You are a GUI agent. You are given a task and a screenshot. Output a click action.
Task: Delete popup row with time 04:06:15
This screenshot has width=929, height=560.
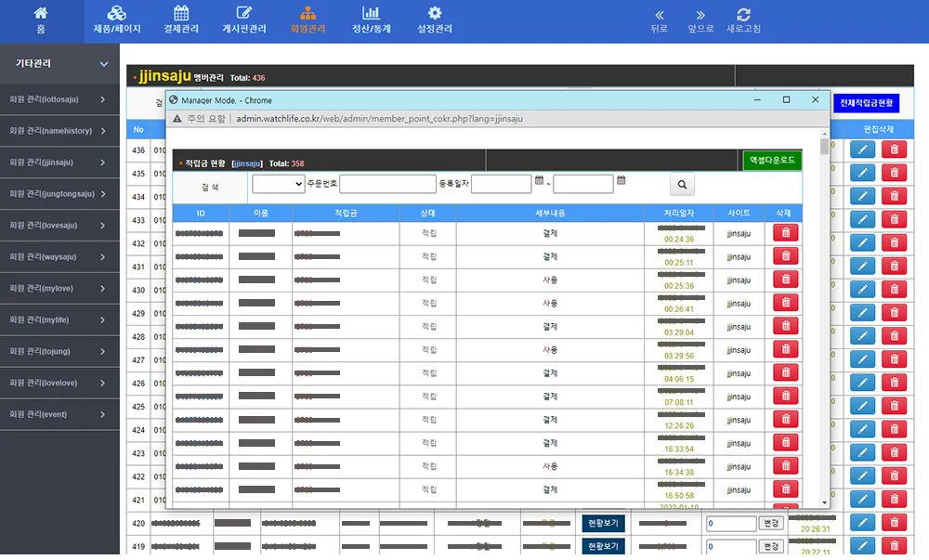click(x=786, y=372)
